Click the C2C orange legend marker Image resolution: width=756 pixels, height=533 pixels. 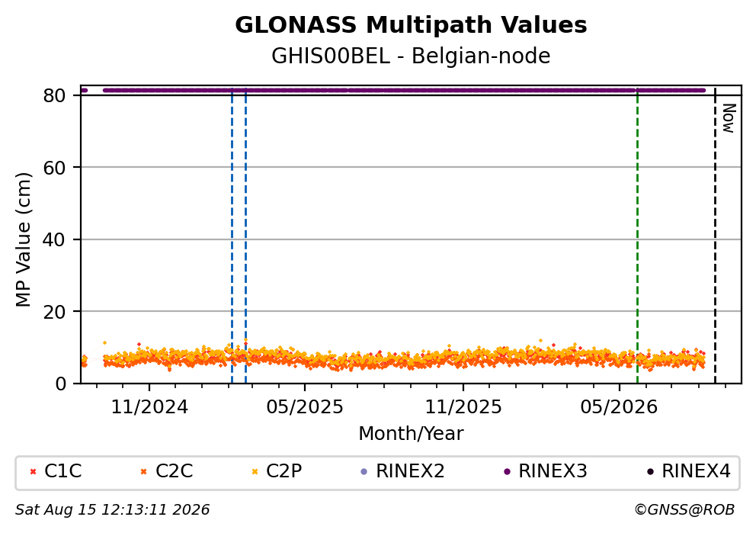pos(143,472)
